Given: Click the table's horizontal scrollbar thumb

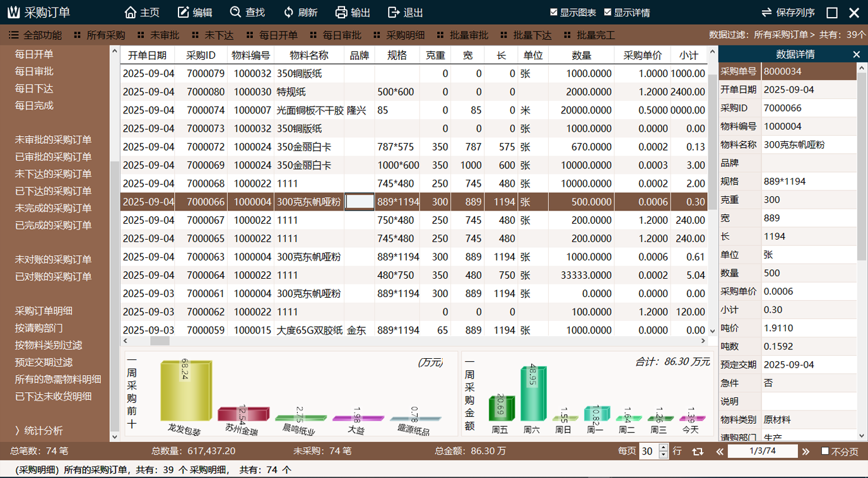Looking at the screenshot, I should coord(160,341).
